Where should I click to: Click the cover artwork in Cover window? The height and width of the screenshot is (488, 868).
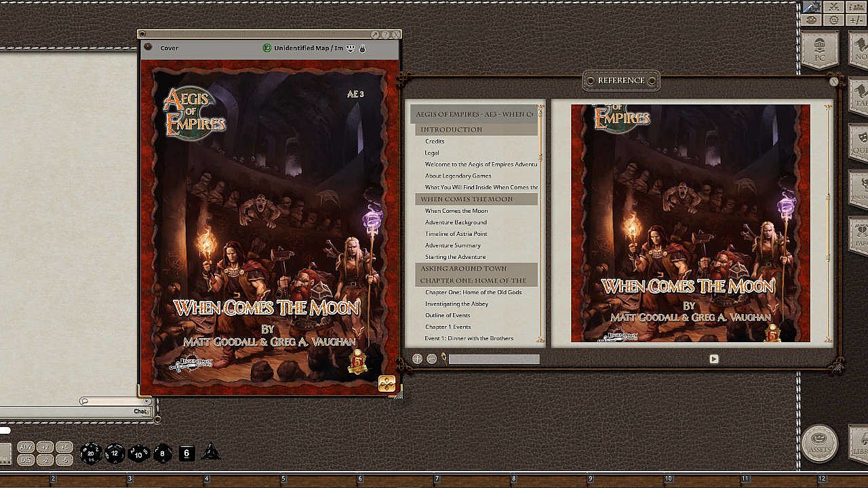(271, 228)
